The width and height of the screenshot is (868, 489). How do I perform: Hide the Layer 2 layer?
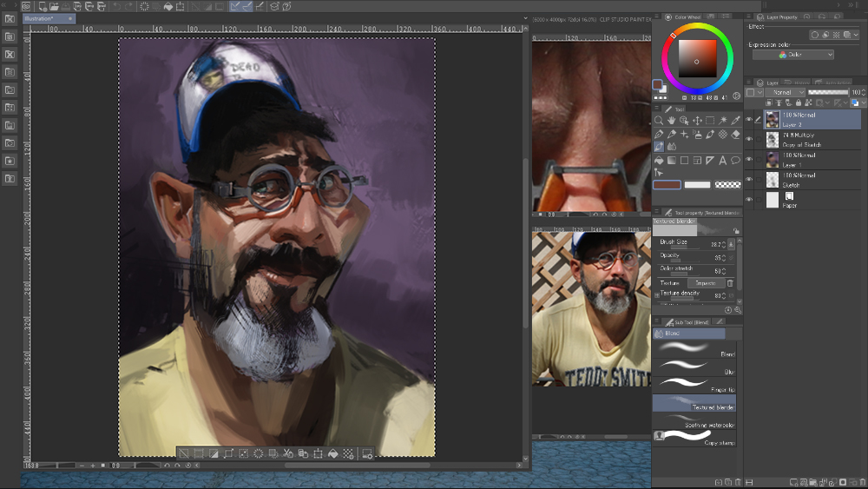coord(750,120)
